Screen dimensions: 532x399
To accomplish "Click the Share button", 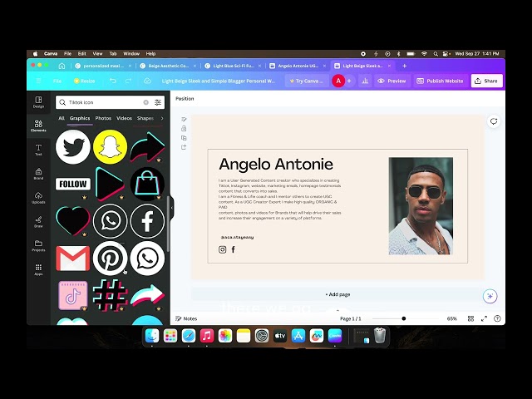I will click(x=486, y=81).
